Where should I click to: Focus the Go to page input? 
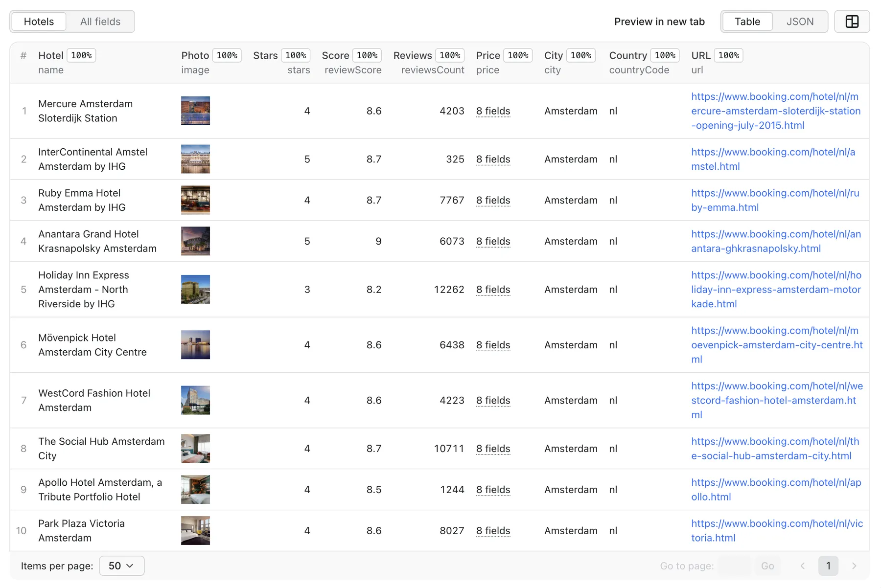pos(734,566)
